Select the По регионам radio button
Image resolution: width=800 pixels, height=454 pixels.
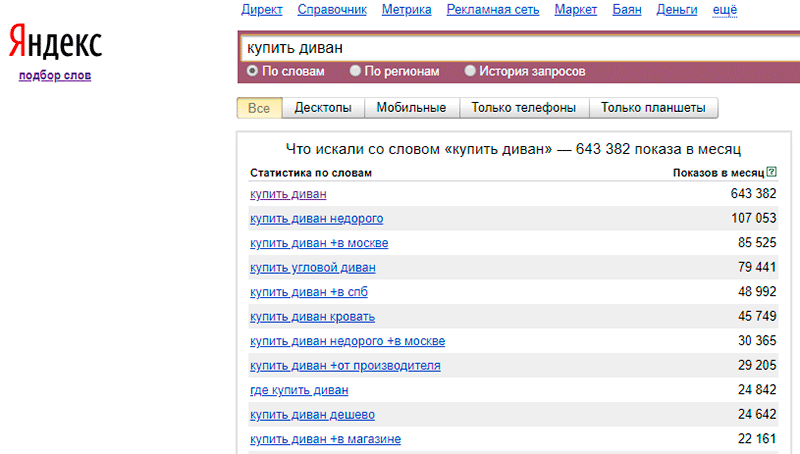coord(355,71)
